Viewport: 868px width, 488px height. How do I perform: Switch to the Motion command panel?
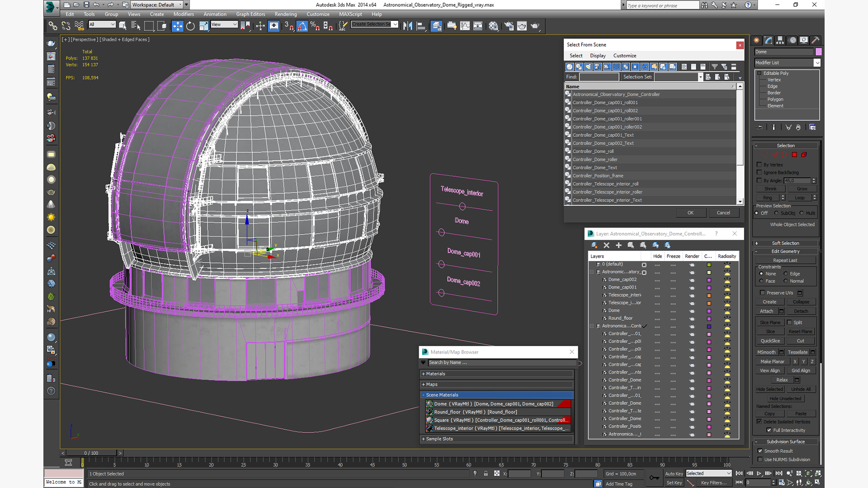[793, 40]
